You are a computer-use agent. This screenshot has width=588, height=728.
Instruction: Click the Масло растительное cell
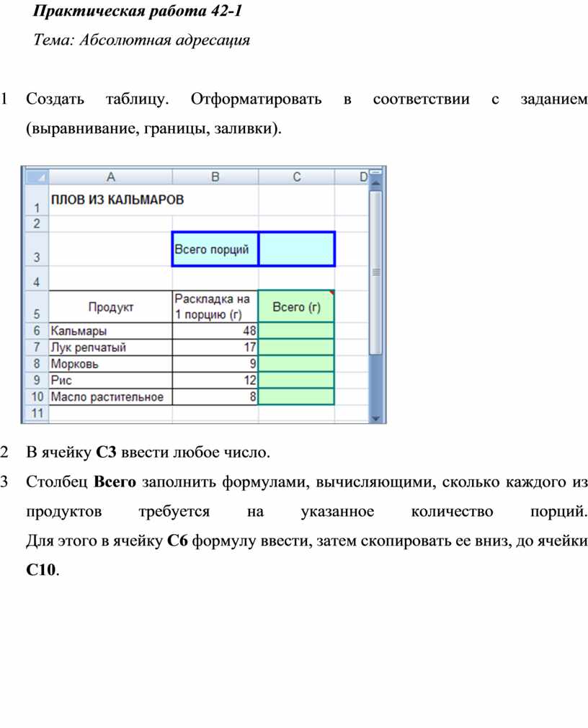110,397
